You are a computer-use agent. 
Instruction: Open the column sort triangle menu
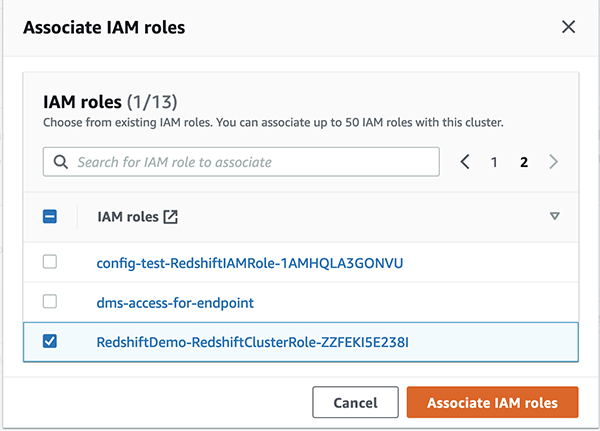555,216
